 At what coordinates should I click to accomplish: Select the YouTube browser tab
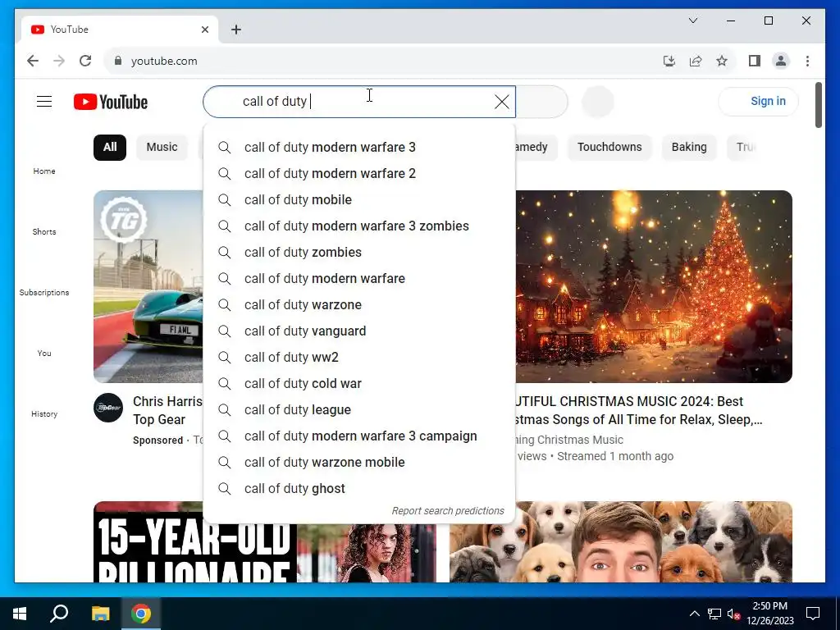(x=120, y=30)
